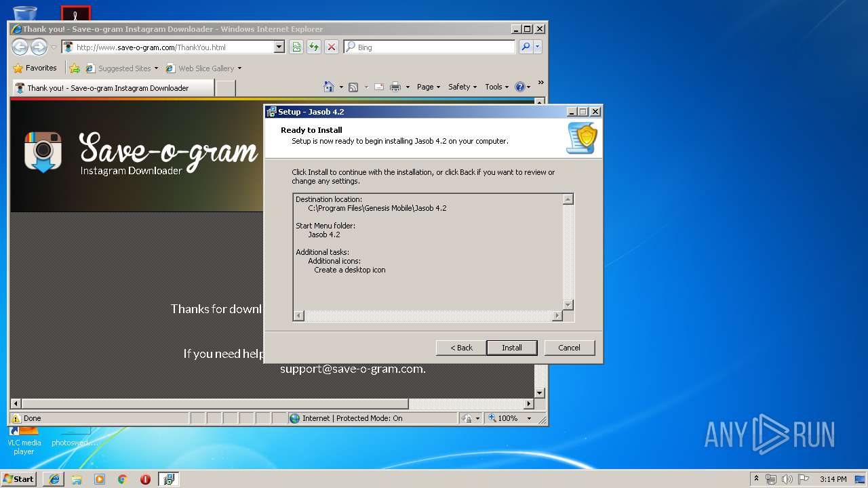Open Recycle Bin on desktop
This screenshot has height=488, width=868.
[x=25, y=13]
